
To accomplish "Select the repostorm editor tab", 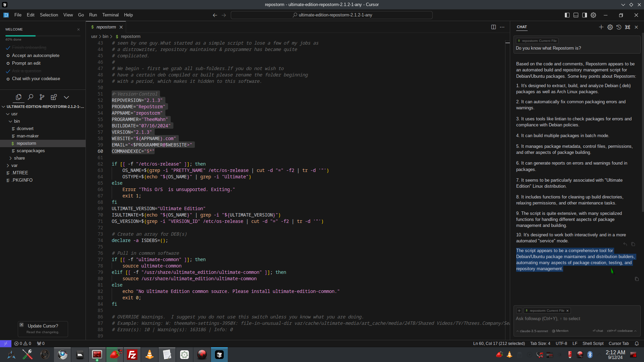I will point(106,27).
